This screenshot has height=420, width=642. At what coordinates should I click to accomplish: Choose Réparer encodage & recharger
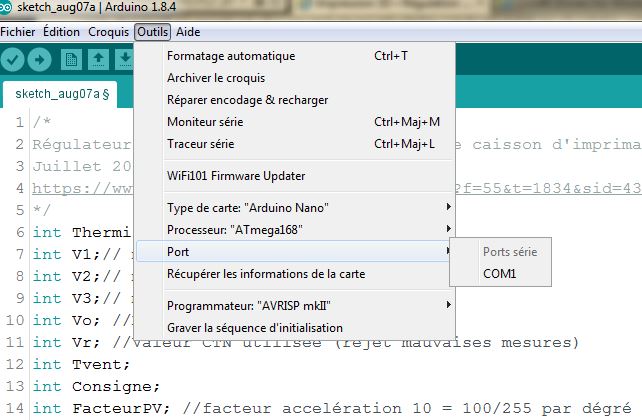295,100
